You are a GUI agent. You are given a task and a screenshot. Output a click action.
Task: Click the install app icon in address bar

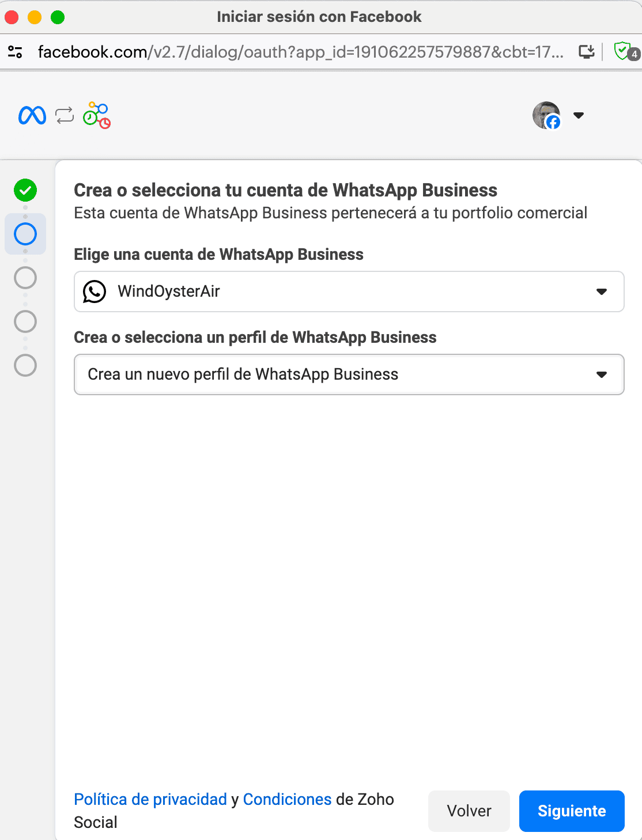[586, 52]
